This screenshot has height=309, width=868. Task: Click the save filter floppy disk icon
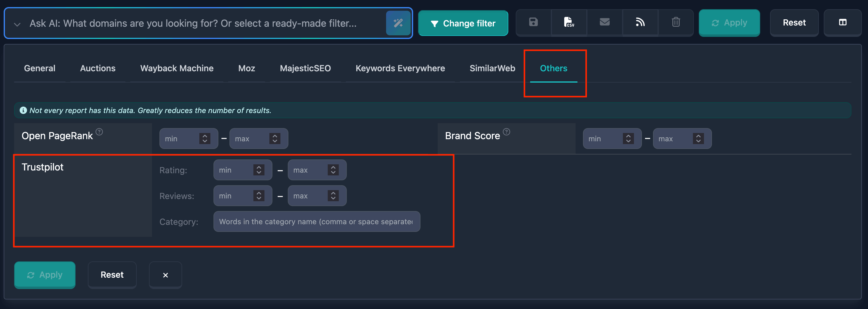[x=533, y=22]
